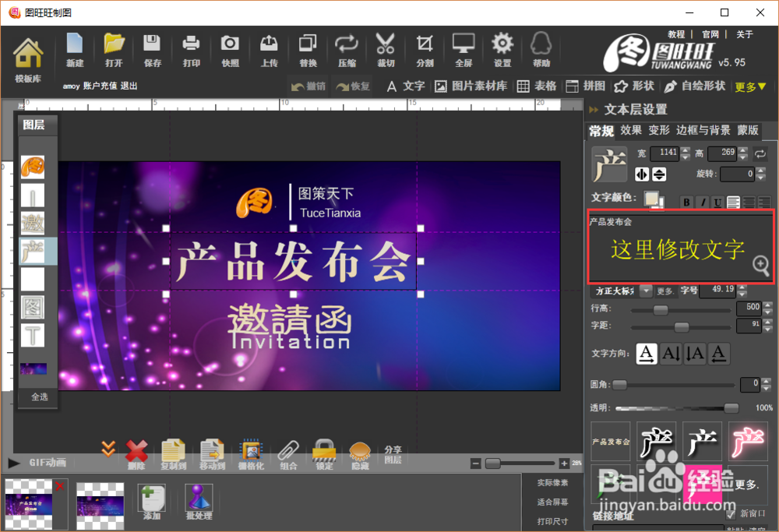Switch to the 效果 tab

coord(631,130)
